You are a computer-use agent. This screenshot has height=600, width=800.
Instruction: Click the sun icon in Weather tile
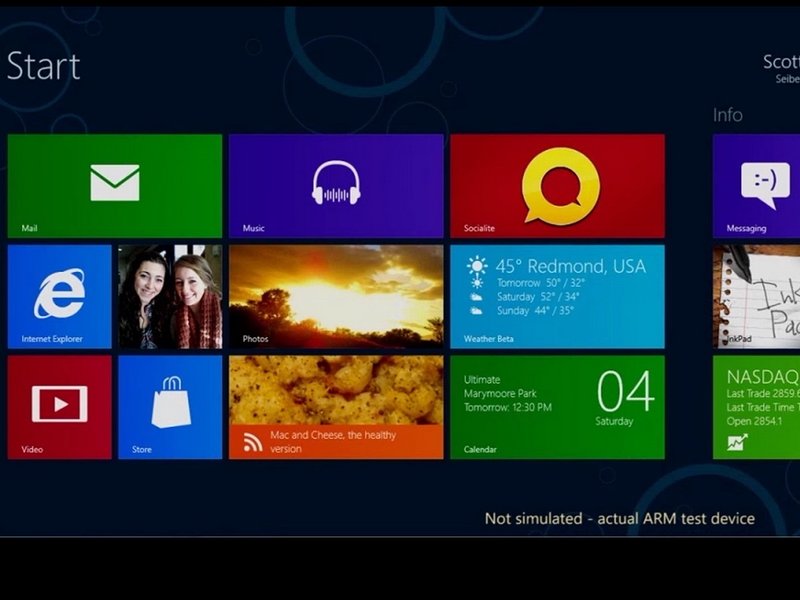click(x=477, y=266)
